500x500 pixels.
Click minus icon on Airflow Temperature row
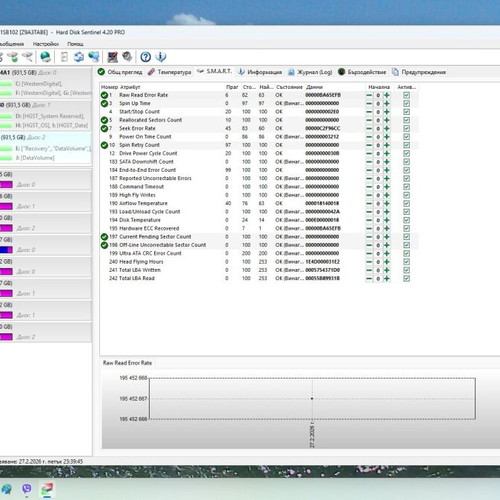(x=369, y=203)
